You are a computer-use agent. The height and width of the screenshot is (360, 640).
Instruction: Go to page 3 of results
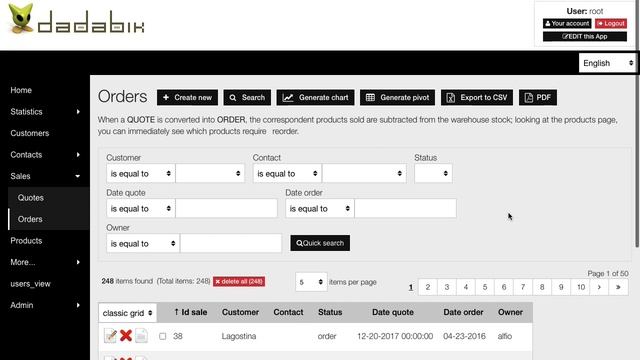tap(447, 287)
